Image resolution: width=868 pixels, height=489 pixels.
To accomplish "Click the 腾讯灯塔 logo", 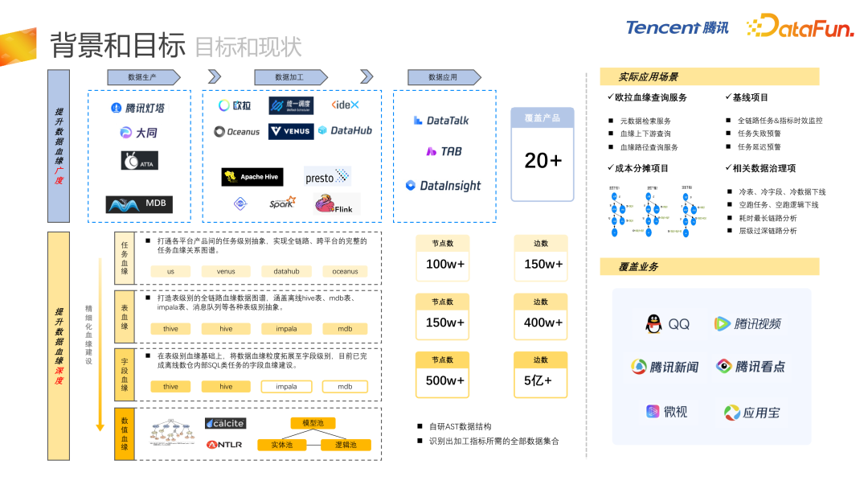I will pos(137,108).
